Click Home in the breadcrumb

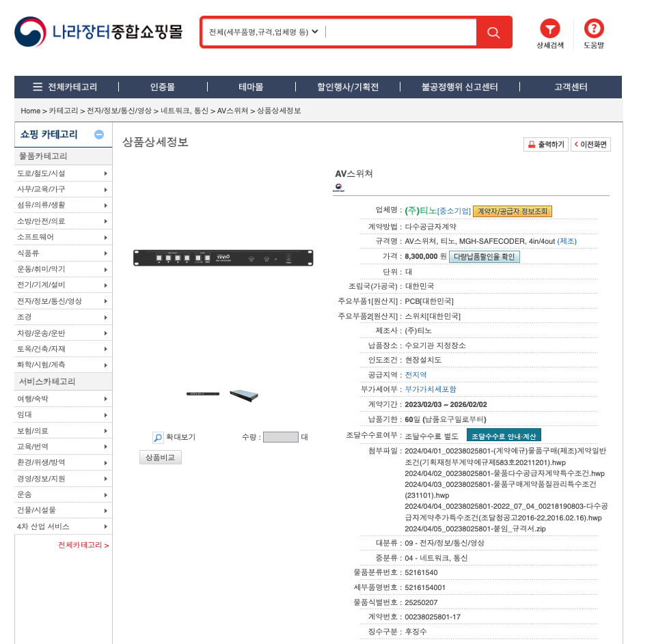pyautogui.click(x=31, y=111)
